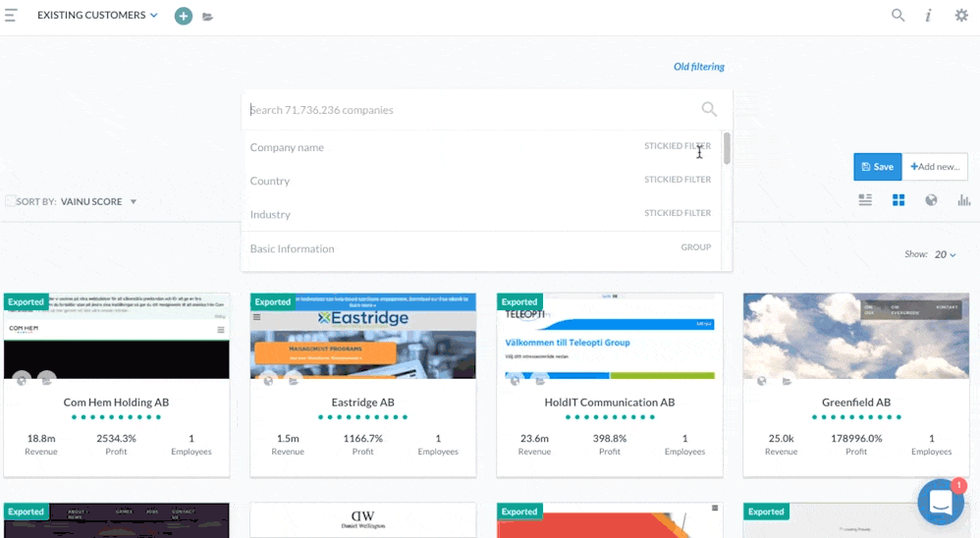The width and height of the screenshot is (980, 538).
Task: Open the chat support bubble
Action: click(940, 503)
